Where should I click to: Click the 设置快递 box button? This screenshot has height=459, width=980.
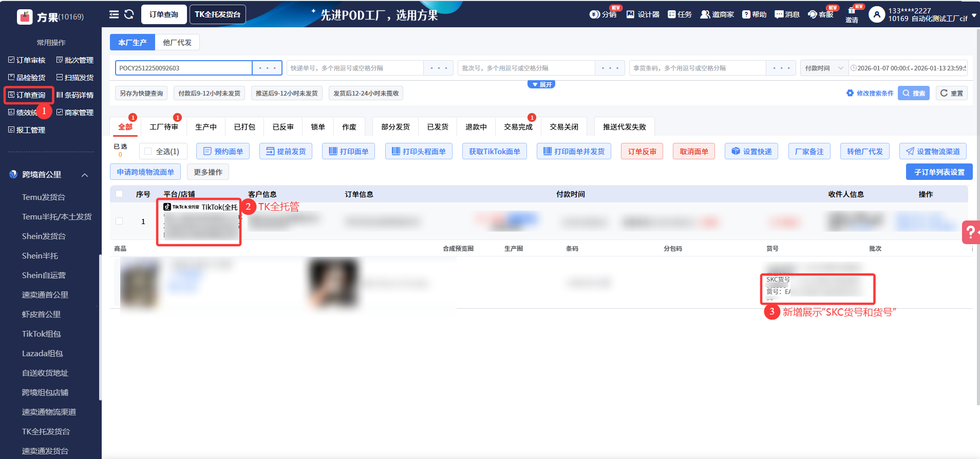pos(752,151)
